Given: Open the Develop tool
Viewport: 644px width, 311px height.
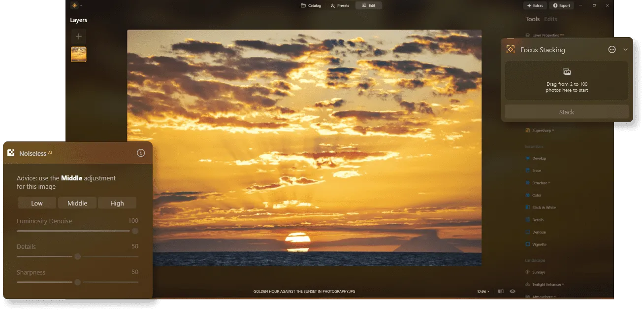Looking at the screenshot, I should (x=539, y=158).
